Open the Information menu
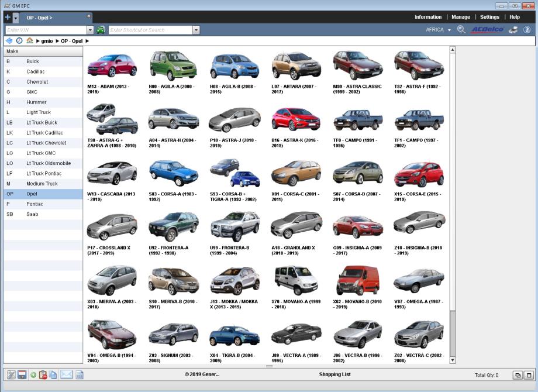The height and width of the screenshot is (392, 538). coord(428,17)
